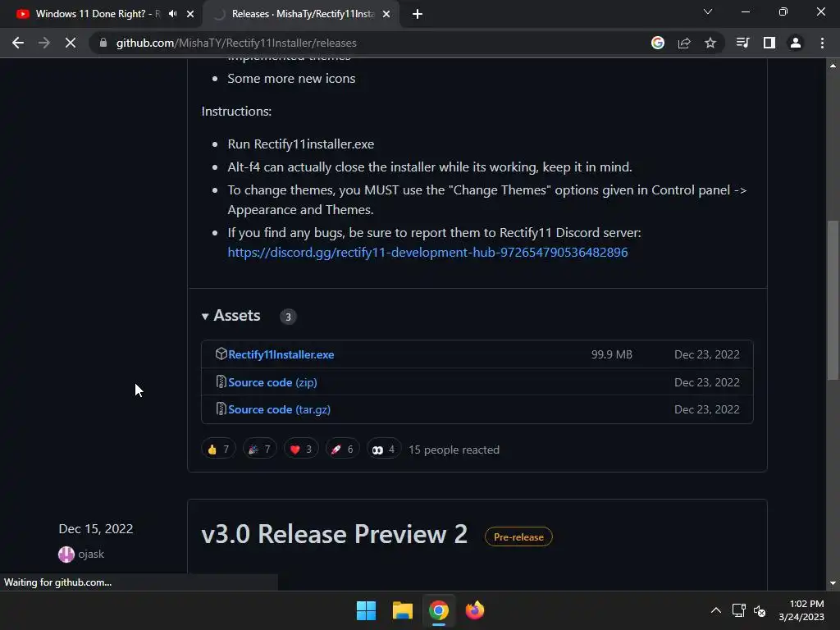The width and height of the screenshot is (840, 630).
Task: Click page vertical scrollbar thumb
Action: tap(833, 300)
